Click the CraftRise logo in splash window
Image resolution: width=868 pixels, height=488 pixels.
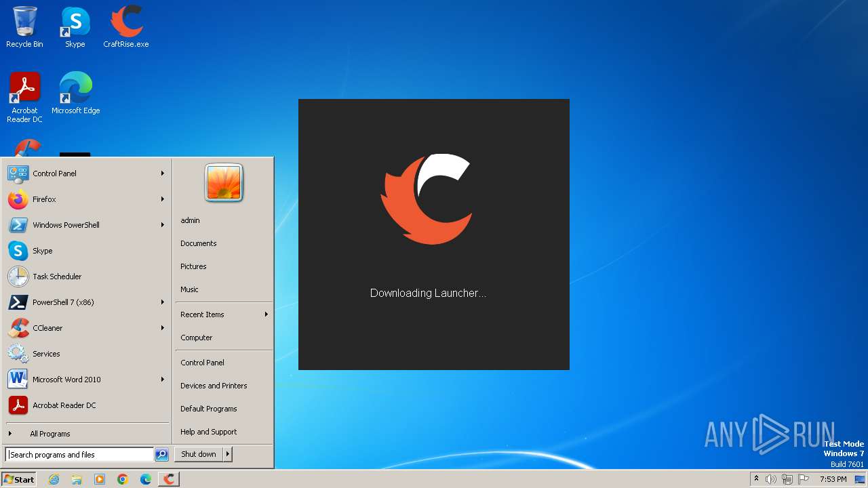click(x=427, y=199)
